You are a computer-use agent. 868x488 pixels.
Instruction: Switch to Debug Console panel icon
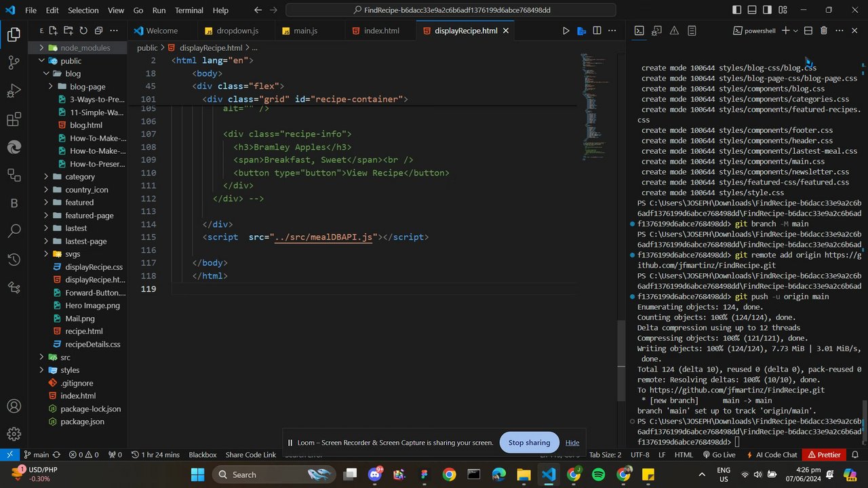pyautogui.click(x=656, y=30)
